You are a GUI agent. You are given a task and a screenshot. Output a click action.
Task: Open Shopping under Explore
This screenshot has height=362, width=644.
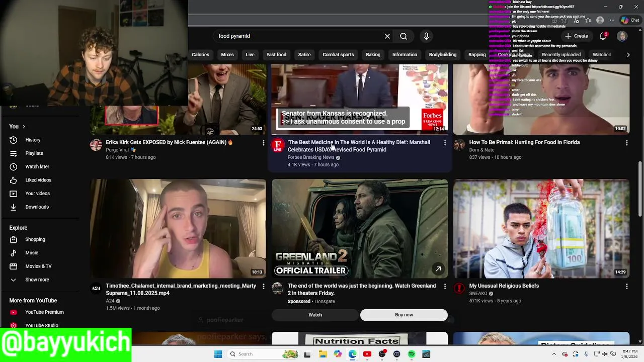35,239
